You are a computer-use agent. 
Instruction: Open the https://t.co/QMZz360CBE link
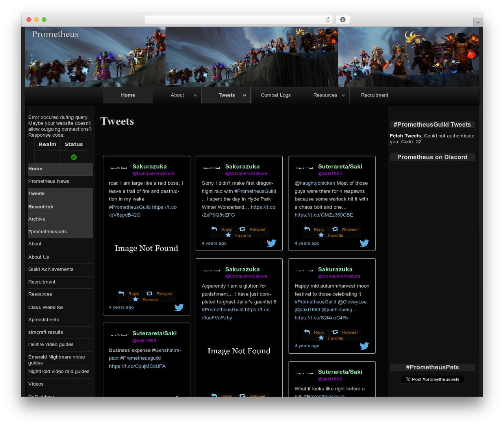click(324, 215)
